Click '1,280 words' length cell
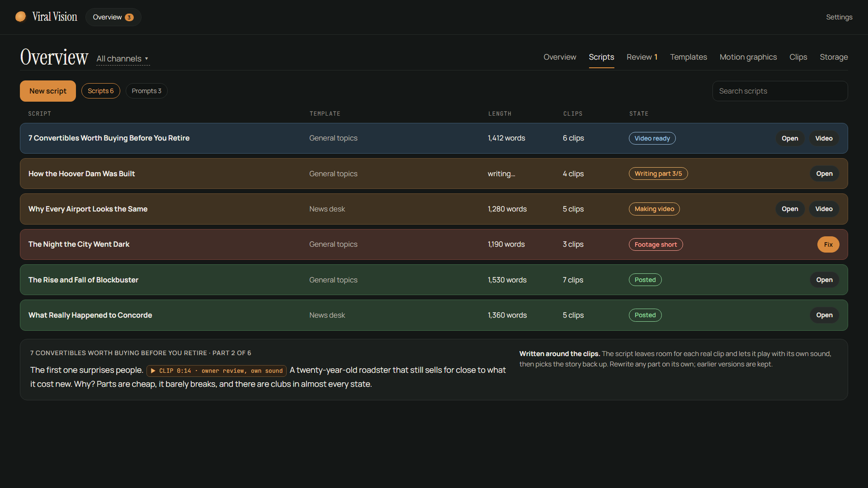The width and height of the screenshot is (868, 488). coord(507,209)
